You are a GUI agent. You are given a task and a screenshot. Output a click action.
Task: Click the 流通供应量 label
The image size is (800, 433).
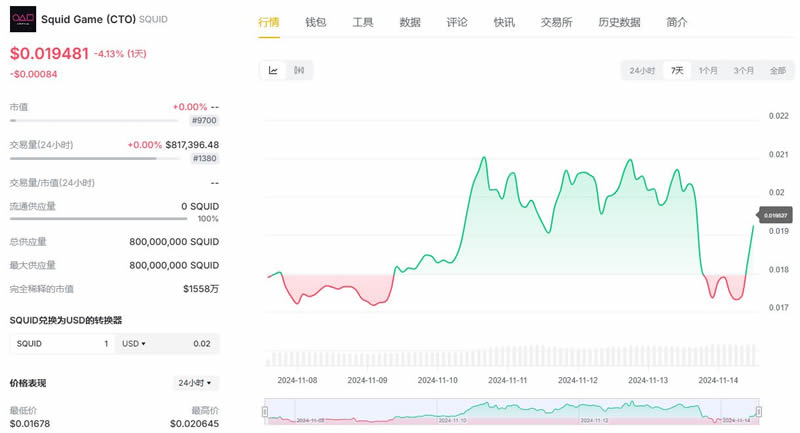coord(33,206)
